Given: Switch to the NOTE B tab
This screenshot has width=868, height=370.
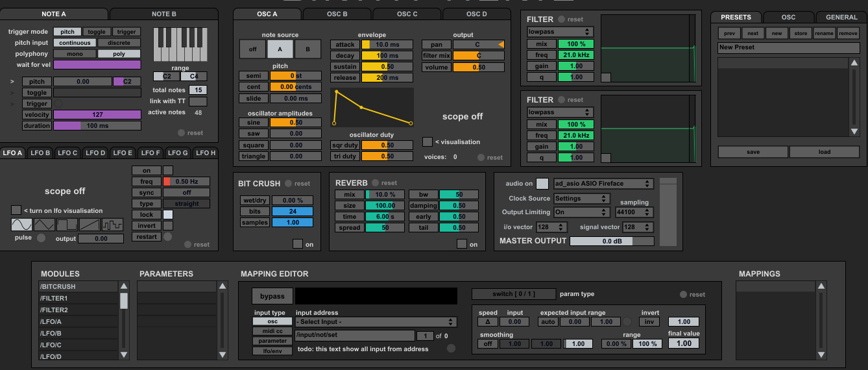Looking at the screenshot, I should click(x=164, y=14).
